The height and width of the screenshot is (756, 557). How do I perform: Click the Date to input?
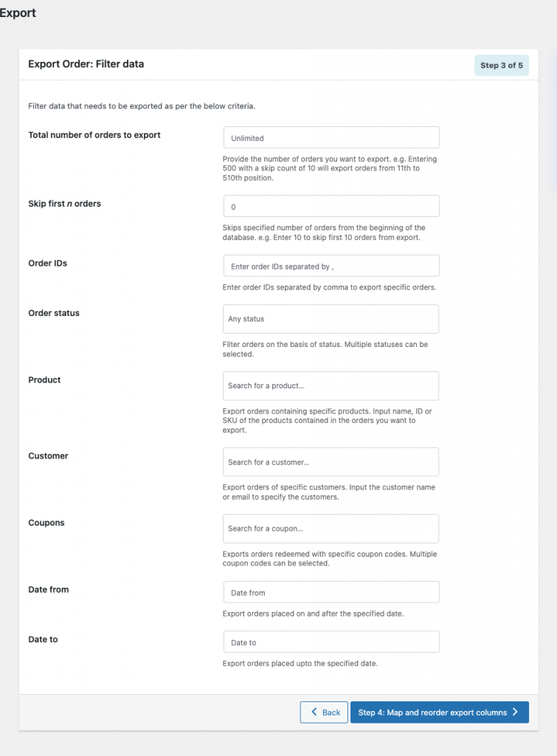[331, 642]
